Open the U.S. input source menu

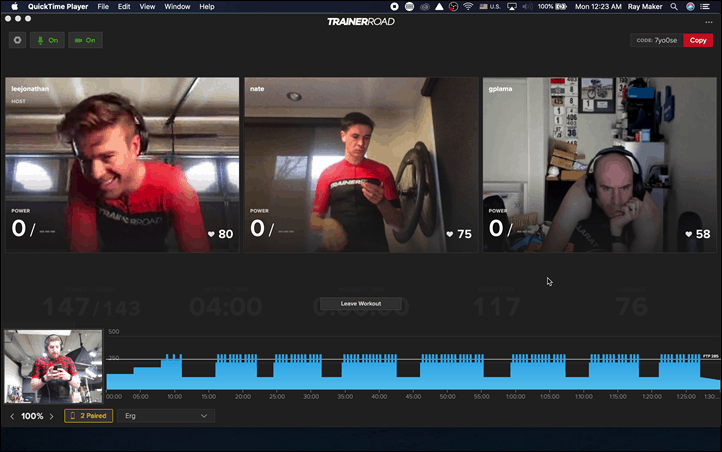click(x=490, y=6)
